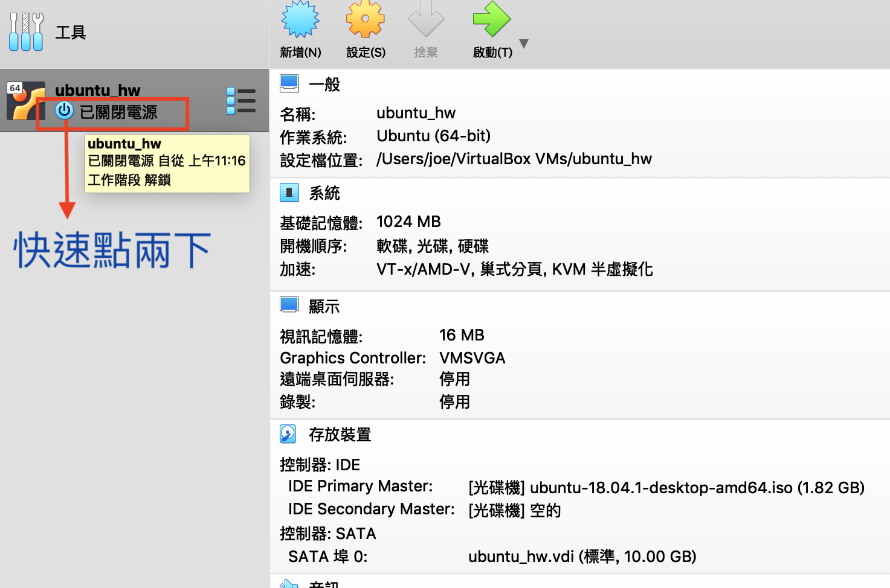The width and height of the screenshot is (890, 588).
Task: Click base memory value 1024 MB
Action: click(409, 222)
